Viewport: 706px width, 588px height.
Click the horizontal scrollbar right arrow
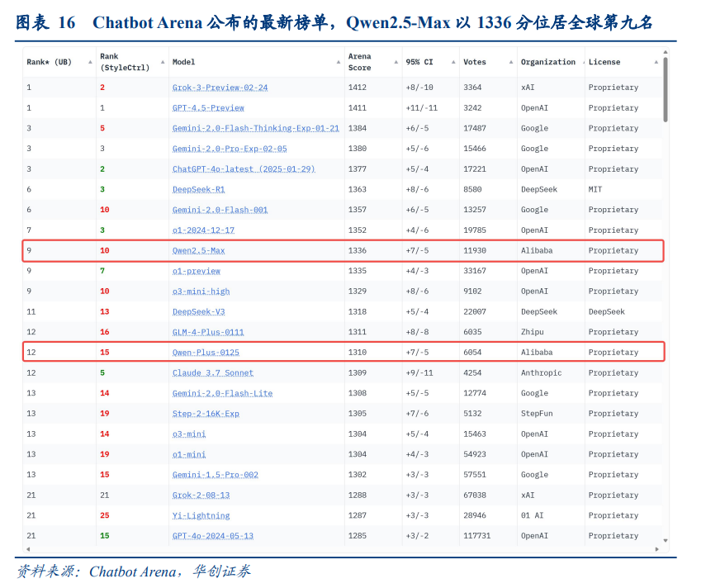(x=657, y=549)
